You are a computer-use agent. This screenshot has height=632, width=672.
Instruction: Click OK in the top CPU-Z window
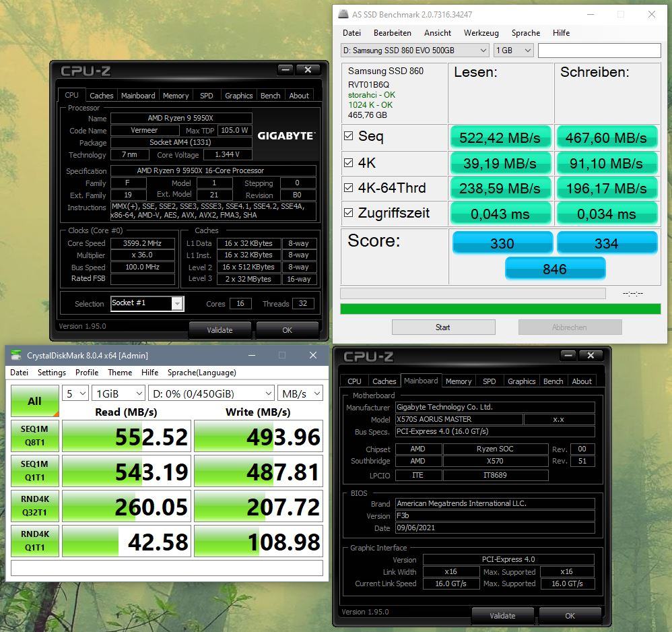(x=287, y=330)
